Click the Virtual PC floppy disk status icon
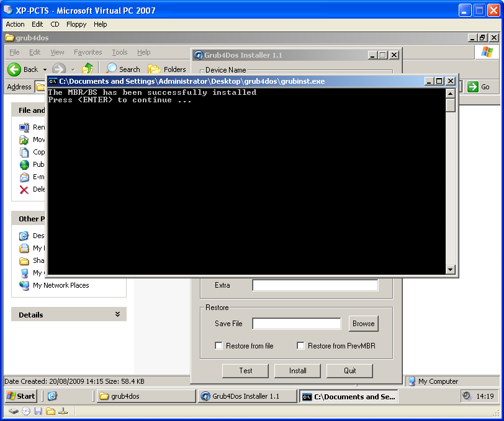 pos(38,411)
